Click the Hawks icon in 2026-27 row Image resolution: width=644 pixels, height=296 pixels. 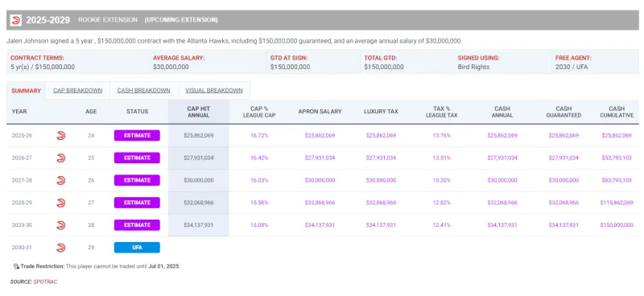click(x=61, y=158)
